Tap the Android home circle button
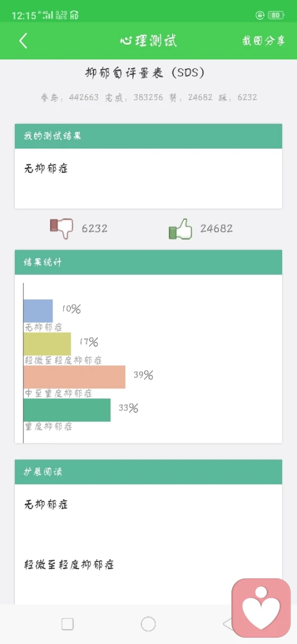This screenshot has width=297, height=644. [148, 624]
